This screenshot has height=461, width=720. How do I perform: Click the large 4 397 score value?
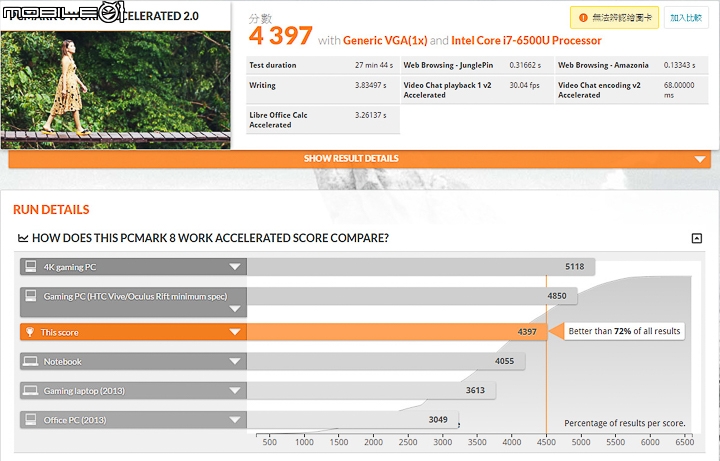281,35
